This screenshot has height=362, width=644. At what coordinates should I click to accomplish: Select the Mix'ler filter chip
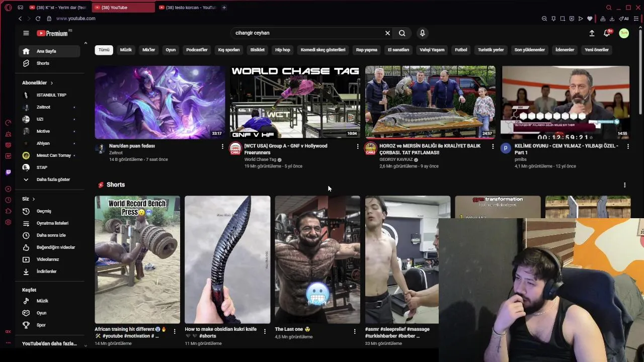pyautogui.click(x=148, y=50)
